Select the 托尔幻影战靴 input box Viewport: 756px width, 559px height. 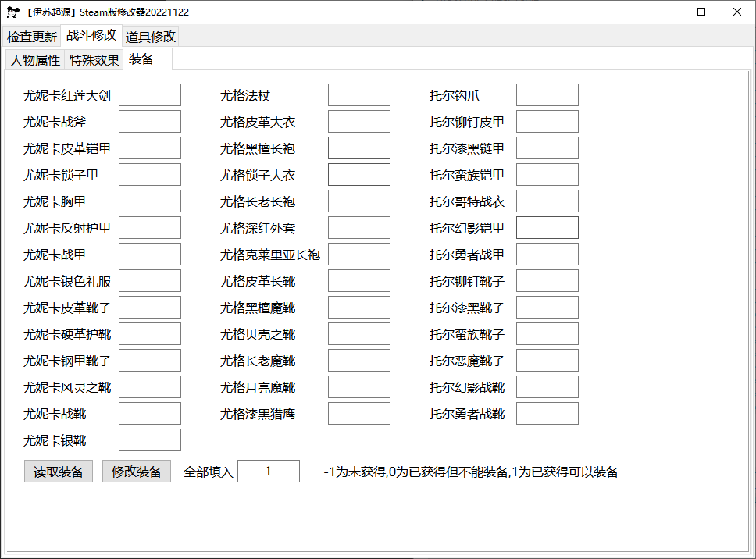(546, 386)
